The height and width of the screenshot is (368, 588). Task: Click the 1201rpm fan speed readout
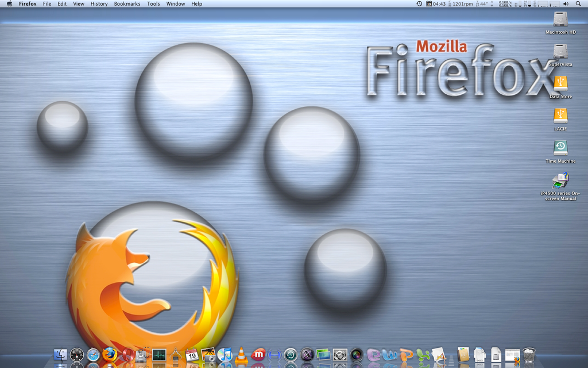click(461, 4)
